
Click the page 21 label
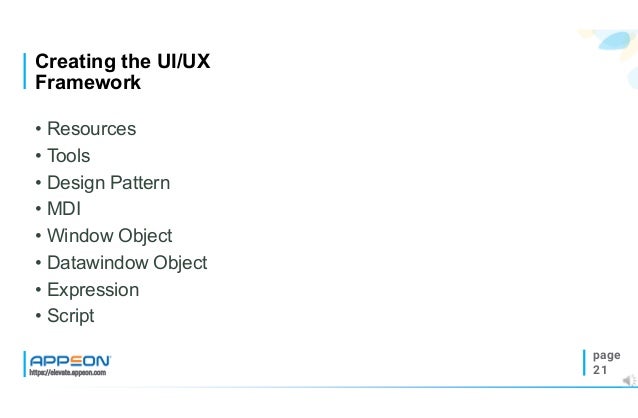click(605, 354)
